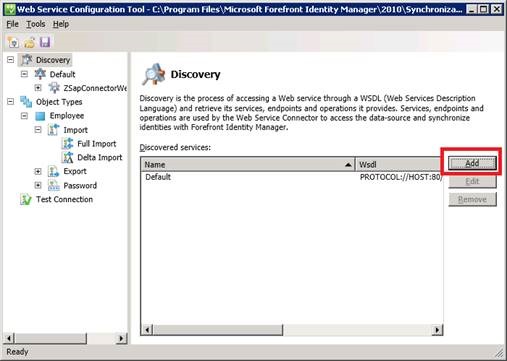The height and width of the screenshot is (361, 507).
Task: Sort by the Name column header
Action: coord(248,165)
